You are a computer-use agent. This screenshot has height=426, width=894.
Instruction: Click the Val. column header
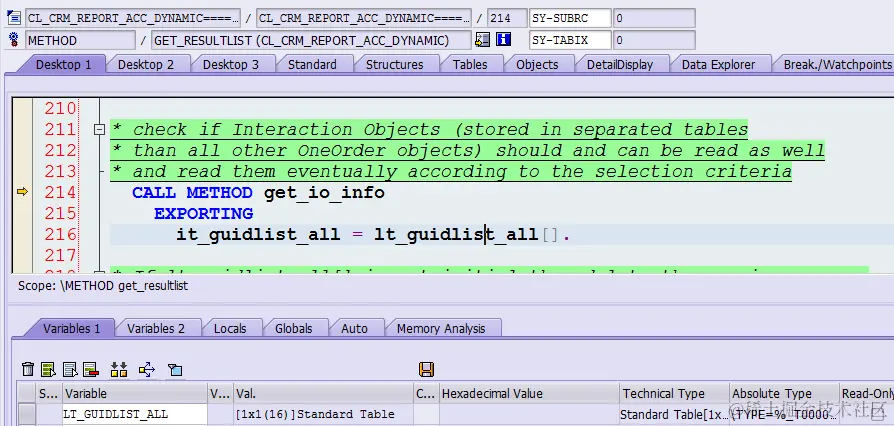[323, 393]
